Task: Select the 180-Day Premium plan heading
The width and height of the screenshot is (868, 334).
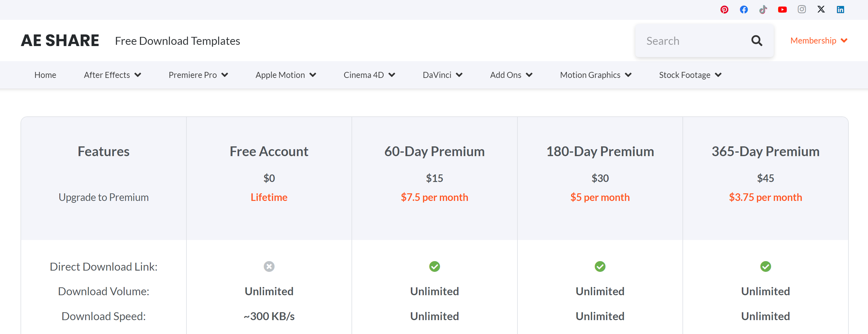Action: coord(600,151)
